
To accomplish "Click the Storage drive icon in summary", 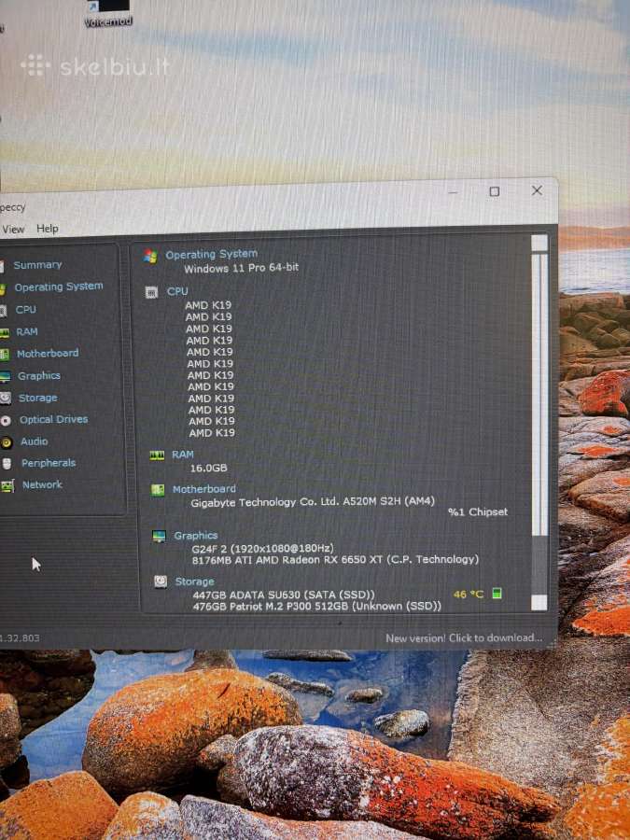I will (x=161, y=581).
